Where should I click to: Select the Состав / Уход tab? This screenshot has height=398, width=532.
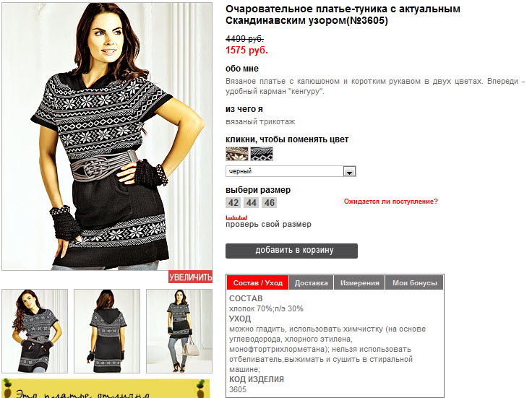258,282
